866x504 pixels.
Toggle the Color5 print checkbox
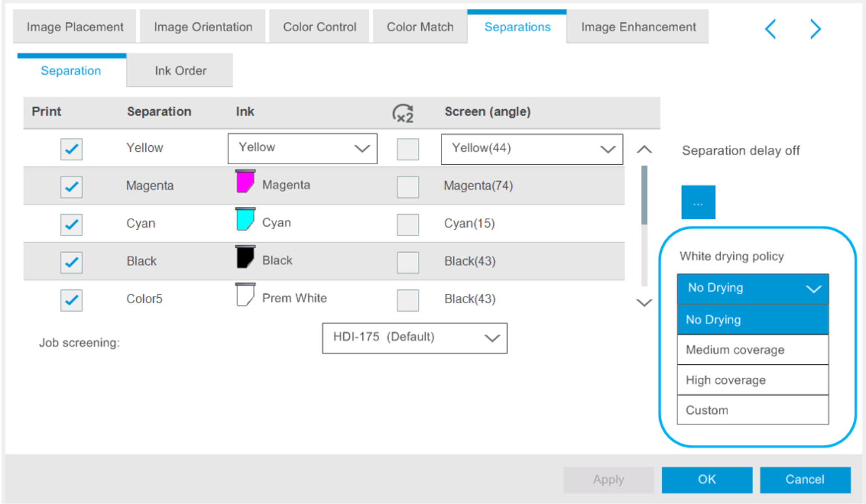[71, 300]
